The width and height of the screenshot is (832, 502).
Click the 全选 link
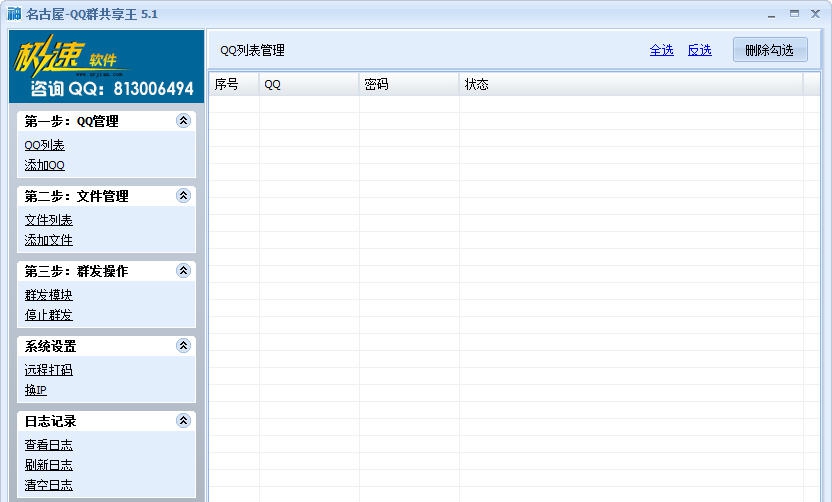click(x=662, y=50)
